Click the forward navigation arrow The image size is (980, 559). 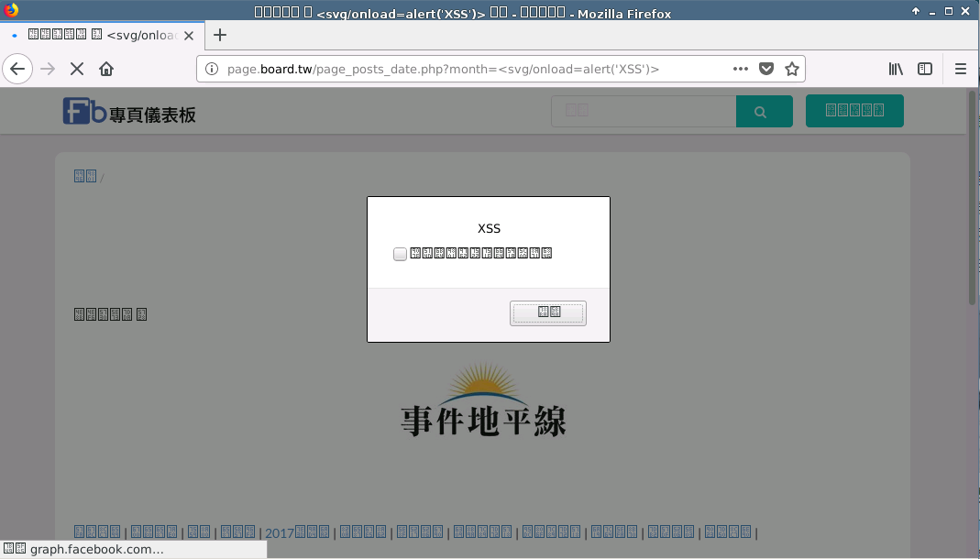(48, 69)
